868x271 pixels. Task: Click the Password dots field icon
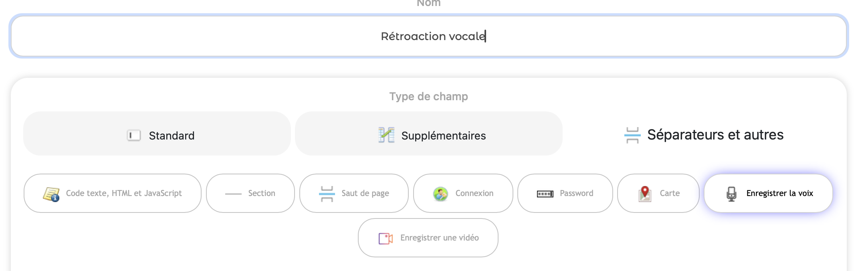(x=545, y=194)
